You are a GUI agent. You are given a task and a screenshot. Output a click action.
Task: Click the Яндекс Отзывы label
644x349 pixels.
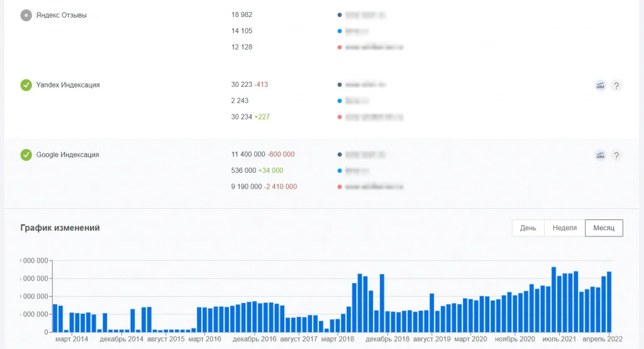coord(61,15)
